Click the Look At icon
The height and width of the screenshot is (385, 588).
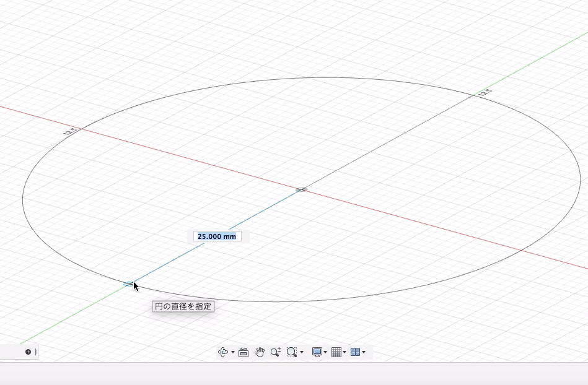(x=244, y=352)
